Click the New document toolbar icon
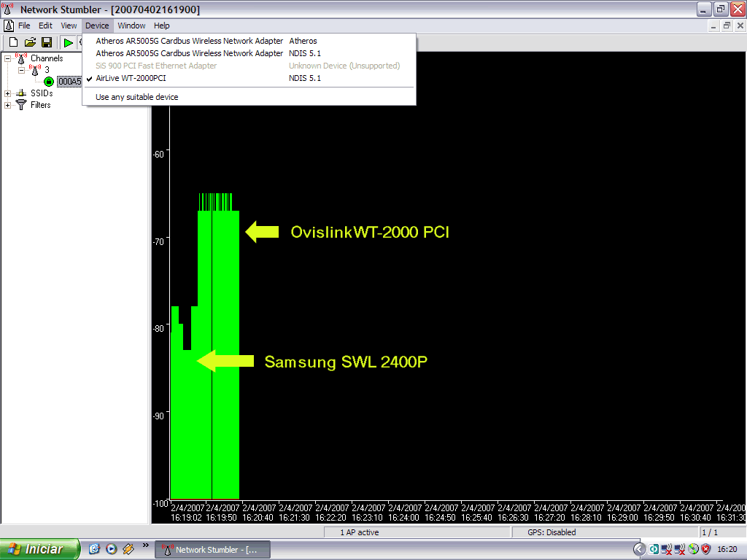The height and width of the screenshot is (560, 747). [13, 42]
